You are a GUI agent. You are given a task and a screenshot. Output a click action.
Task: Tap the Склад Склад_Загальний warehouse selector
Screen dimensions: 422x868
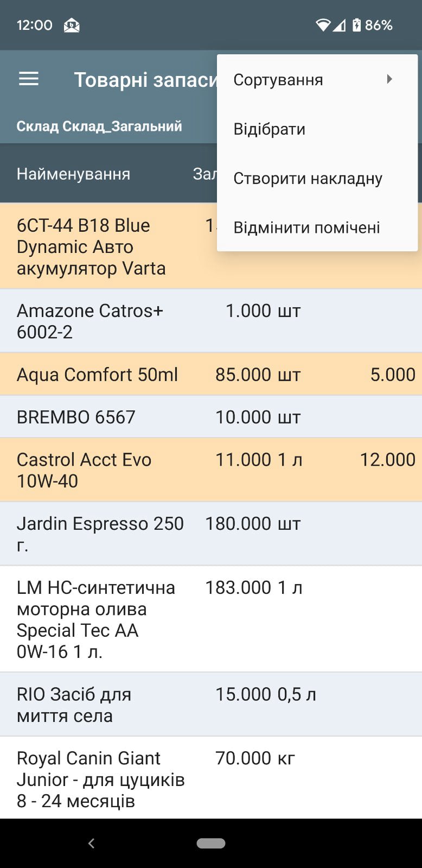click(x=99, y=126)
